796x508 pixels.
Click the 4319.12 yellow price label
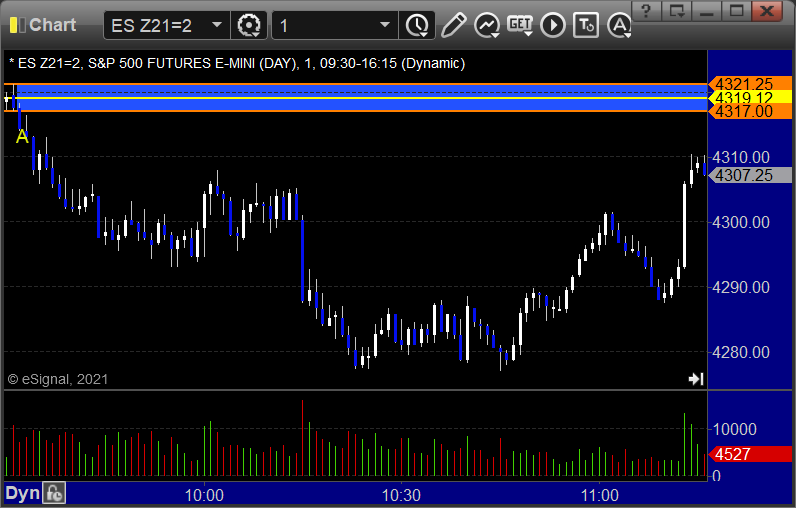point(750,97)
